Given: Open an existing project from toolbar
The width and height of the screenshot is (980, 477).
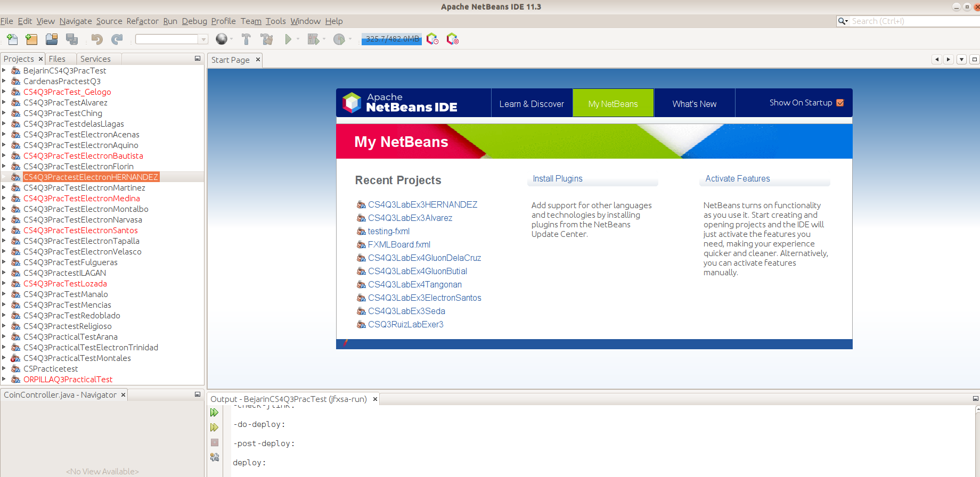Looking at the screenshot, I should (x=52, y=39).
